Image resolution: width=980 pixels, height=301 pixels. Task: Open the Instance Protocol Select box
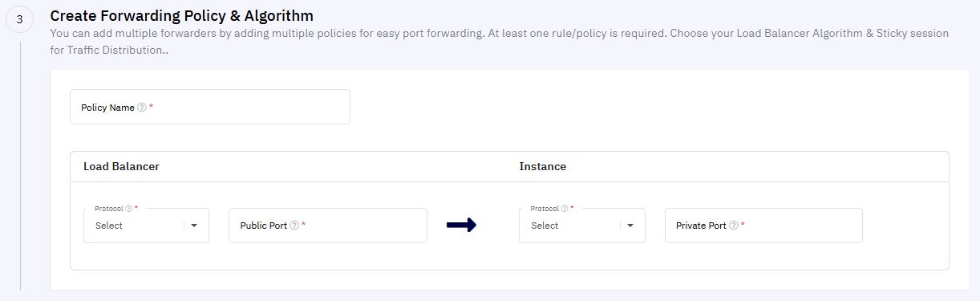click(x=582, y=226)
